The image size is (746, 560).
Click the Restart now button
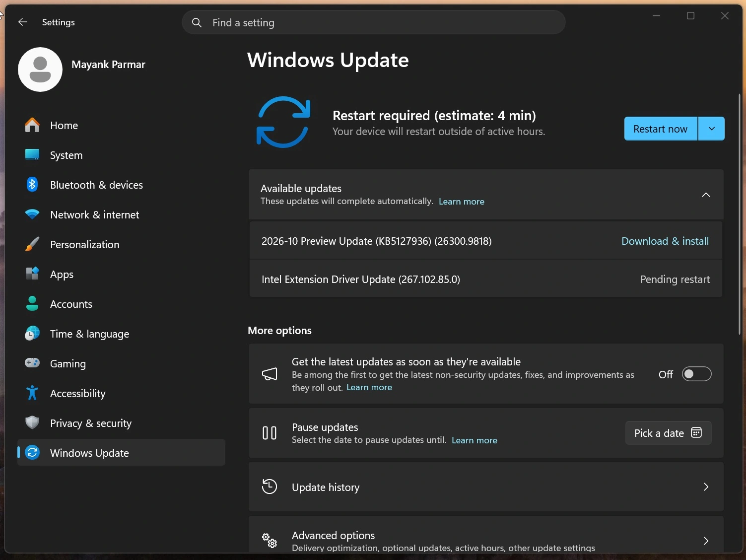661,129
